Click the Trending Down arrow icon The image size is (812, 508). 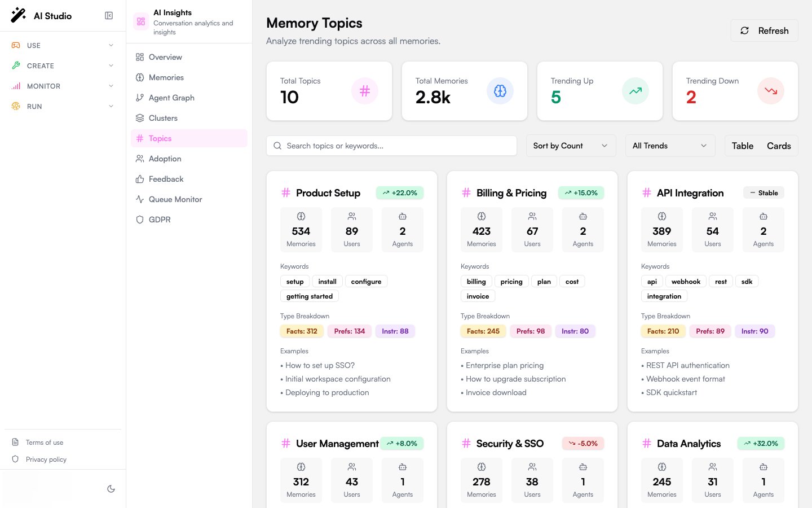771,91
